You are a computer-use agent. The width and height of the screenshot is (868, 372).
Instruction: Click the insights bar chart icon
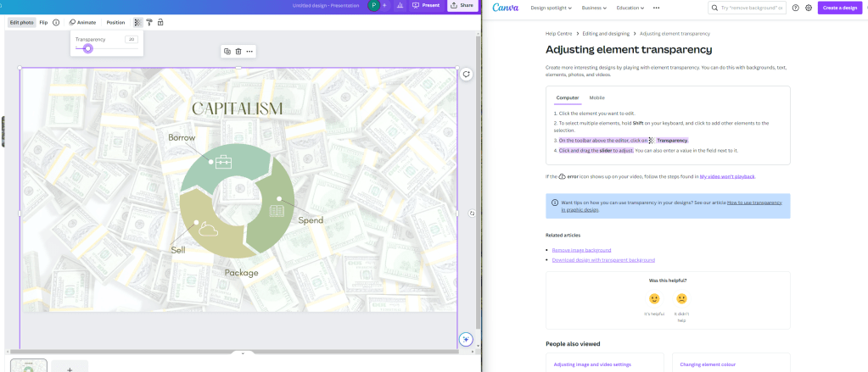(x=400, y=6)
